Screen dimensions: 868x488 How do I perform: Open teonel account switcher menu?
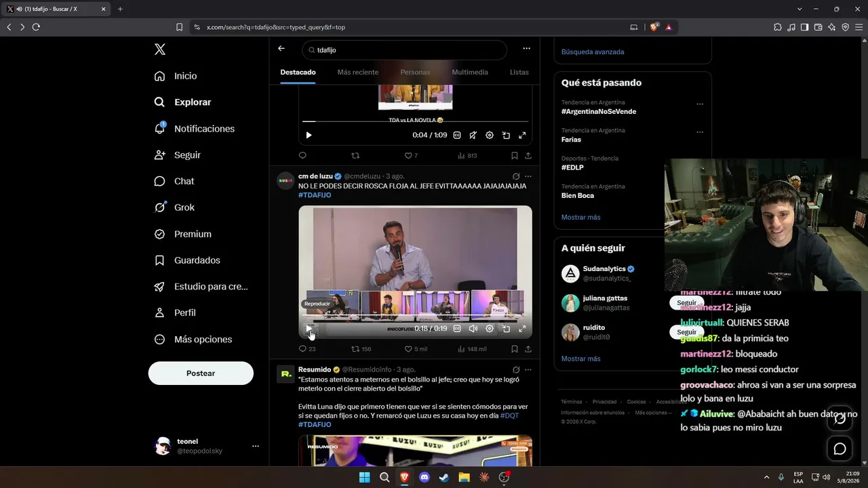(256, 446)
